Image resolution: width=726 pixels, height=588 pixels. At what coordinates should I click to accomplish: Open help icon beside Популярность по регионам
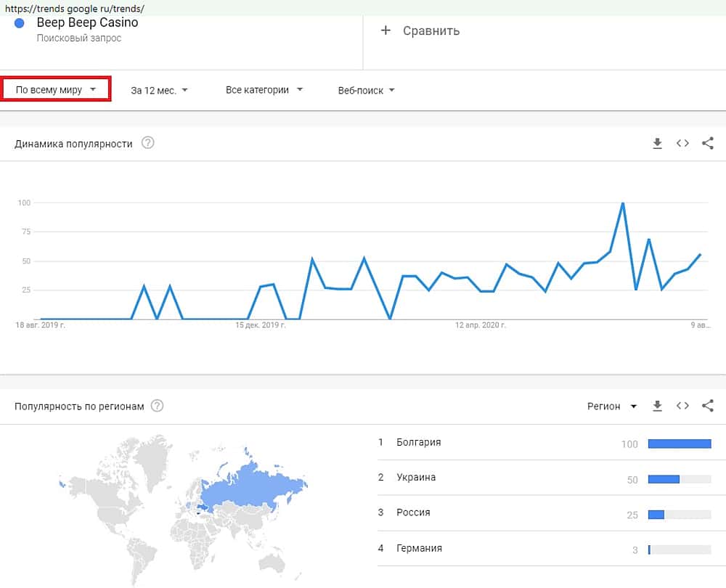click(x=157, y=406)
